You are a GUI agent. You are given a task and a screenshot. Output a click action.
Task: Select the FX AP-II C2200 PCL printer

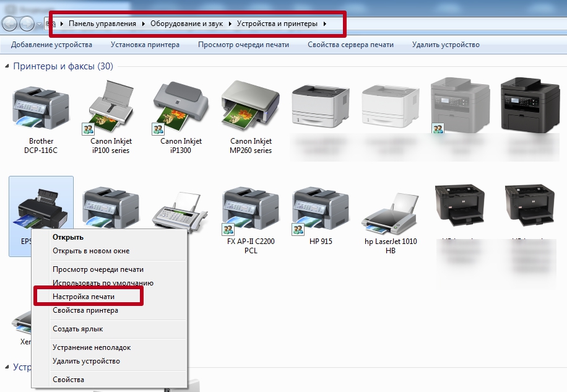pos(251,209)
